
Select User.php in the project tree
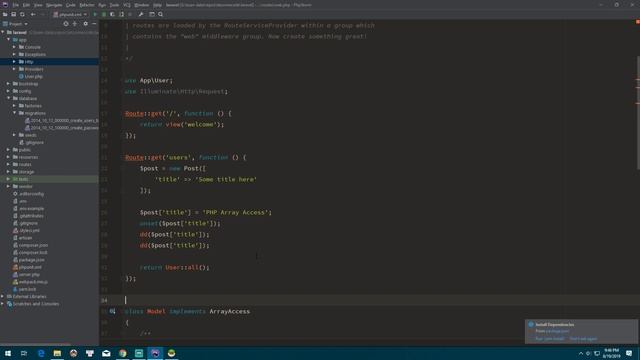coord(33,76)
